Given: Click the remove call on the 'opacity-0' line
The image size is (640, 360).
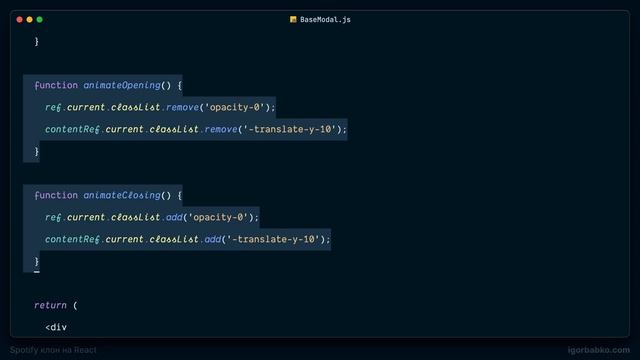Looking at the screenshot, I should pos(182,107).
